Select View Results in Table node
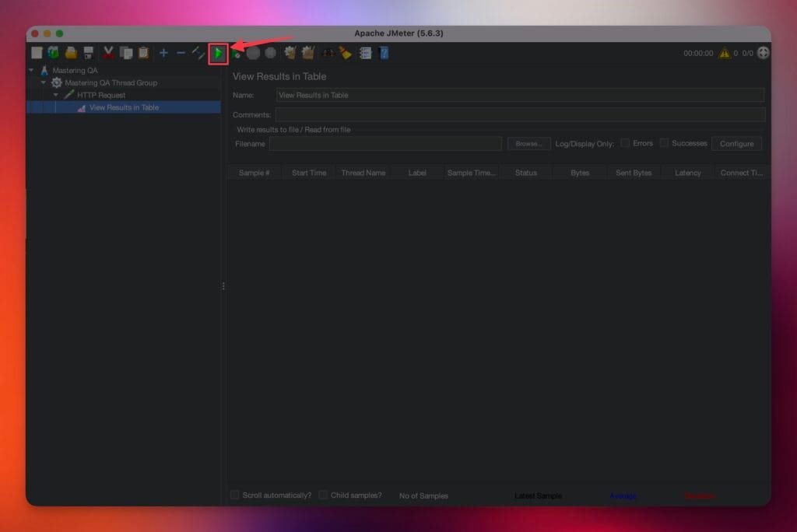 point(124,107)
